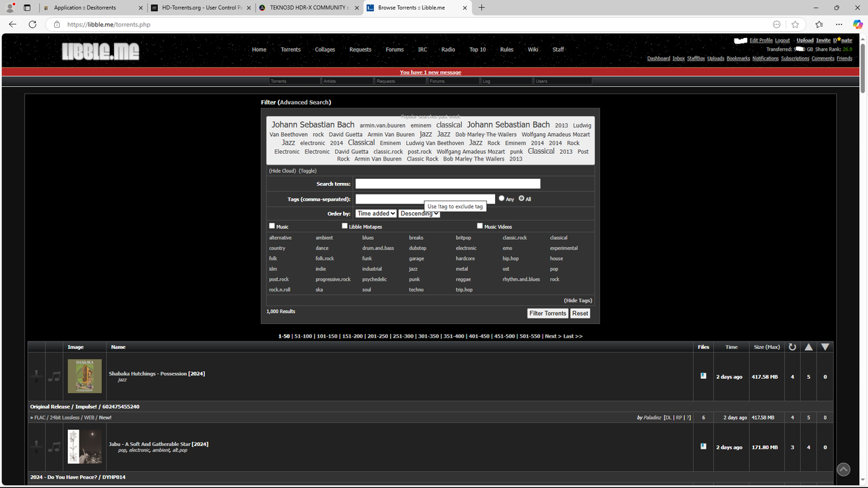Toggle the tag cloud via (Toggle) link
This screenshot has width=868, height=488.
pyautogui.click(x=308, y=171)
